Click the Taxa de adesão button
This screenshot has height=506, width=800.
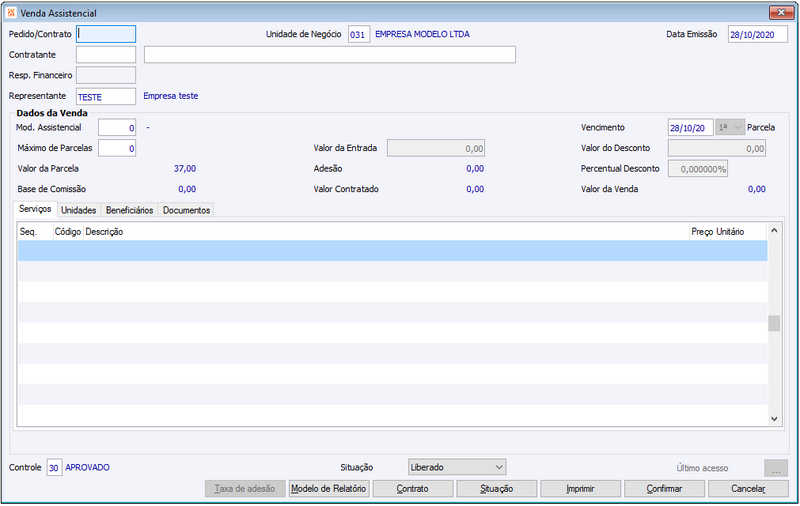click(245, 489)
